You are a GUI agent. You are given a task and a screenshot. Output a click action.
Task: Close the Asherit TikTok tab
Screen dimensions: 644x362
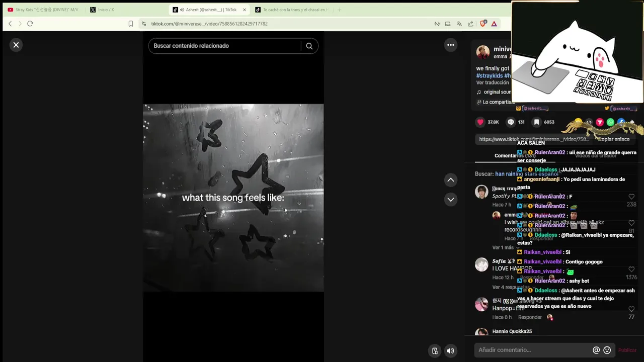[x=245, y=10]
